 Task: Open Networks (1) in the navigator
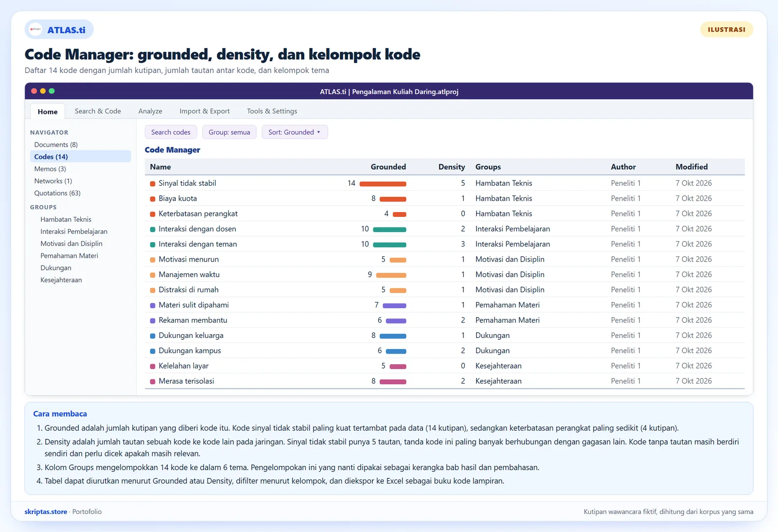[x=80, y=181]
